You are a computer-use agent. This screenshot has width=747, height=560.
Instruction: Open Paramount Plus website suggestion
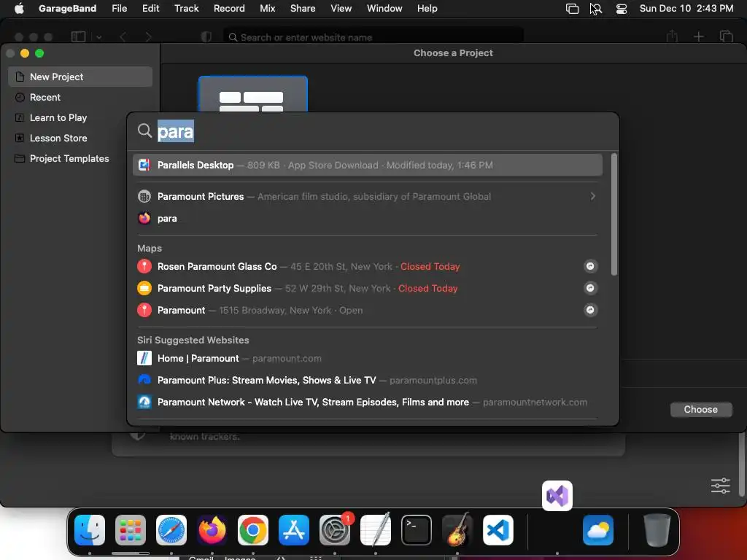(368, 380)
